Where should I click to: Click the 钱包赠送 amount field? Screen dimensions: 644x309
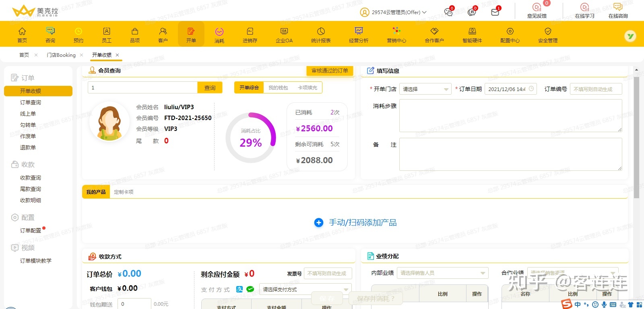(134, 304)
